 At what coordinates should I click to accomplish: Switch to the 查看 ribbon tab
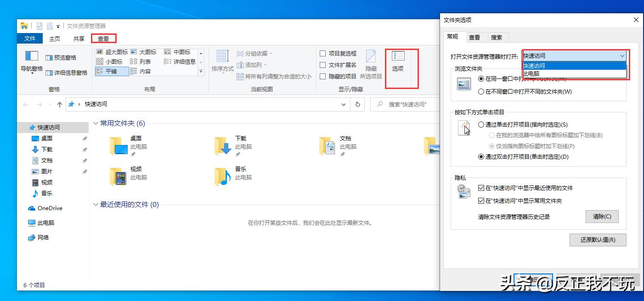point(104,39)
